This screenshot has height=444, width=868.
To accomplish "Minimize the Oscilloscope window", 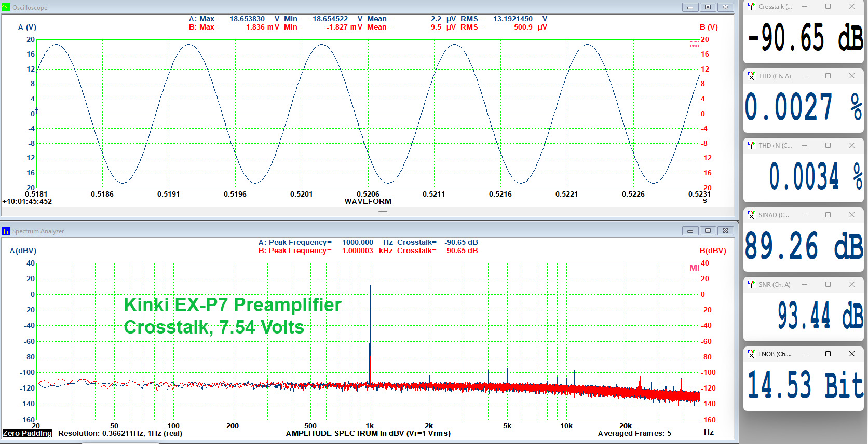I will [690, 7].
